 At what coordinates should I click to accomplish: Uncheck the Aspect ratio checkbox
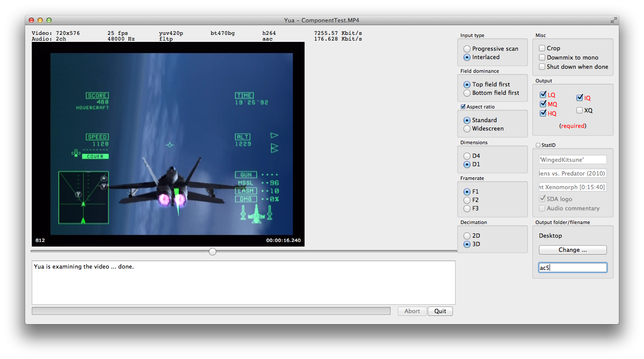point(463,107)
